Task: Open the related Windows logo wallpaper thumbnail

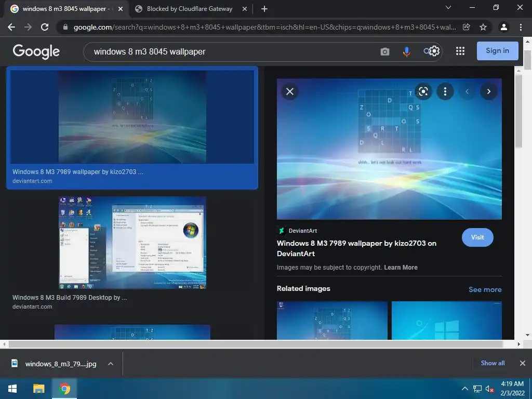Action: 446,320
